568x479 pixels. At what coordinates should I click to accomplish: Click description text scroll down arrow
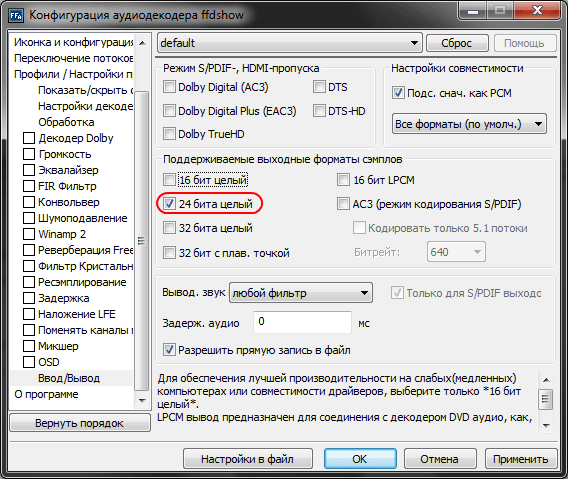click(546, 425)
